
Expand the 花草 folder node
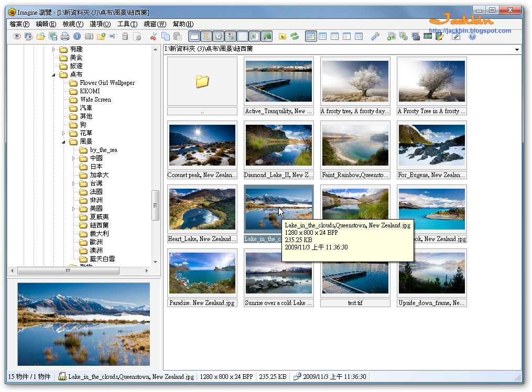coord(63,133)
